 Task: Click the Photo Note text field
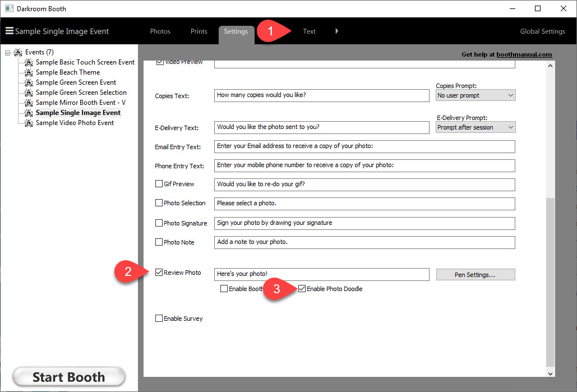(x=364, y=243)
